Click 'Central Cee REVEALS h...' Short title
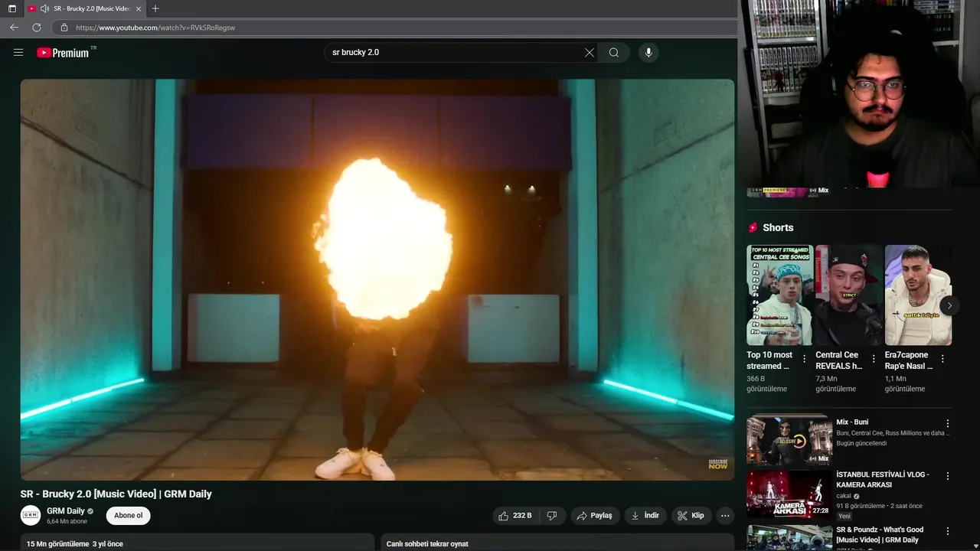The height and width of the screenshot is (551, 980). [x=839, y=360]
